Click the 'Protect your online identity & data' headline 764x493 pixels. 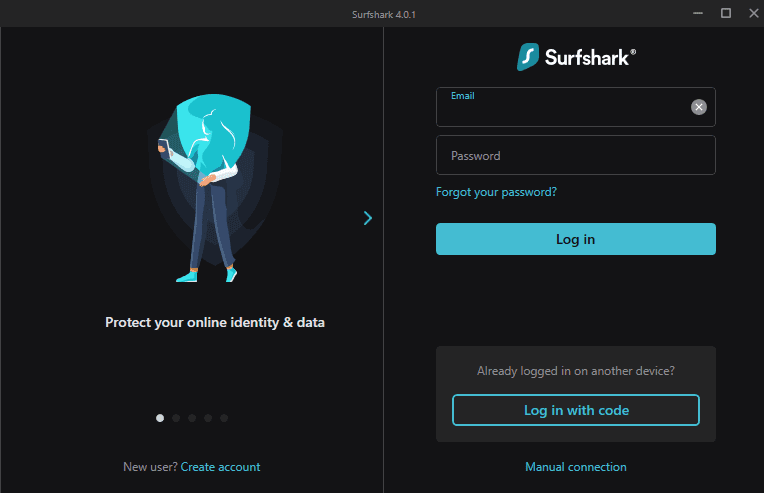point(215,323)
